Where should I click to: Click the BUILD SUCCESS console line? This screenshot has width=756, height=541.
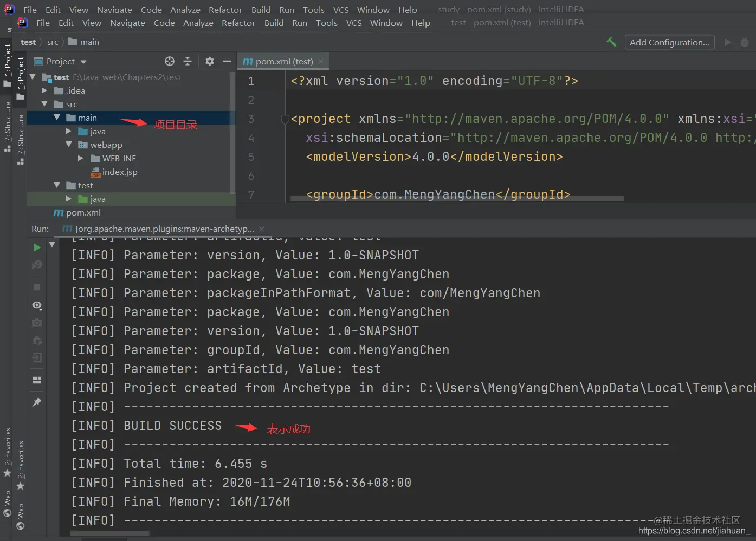click(x=172, y=426)
